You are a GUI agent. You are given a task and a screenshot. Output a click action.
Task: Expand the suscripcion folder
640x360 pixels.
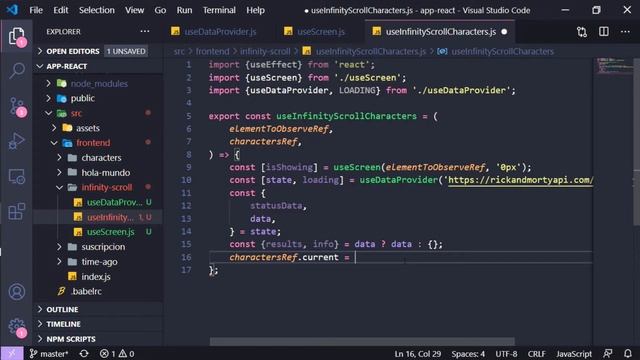[103, 247]
